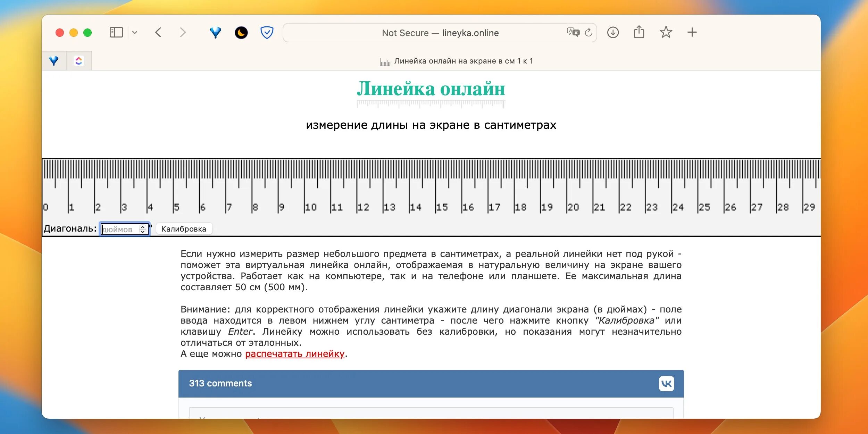Show downloads with the download icon

[613, 33]
